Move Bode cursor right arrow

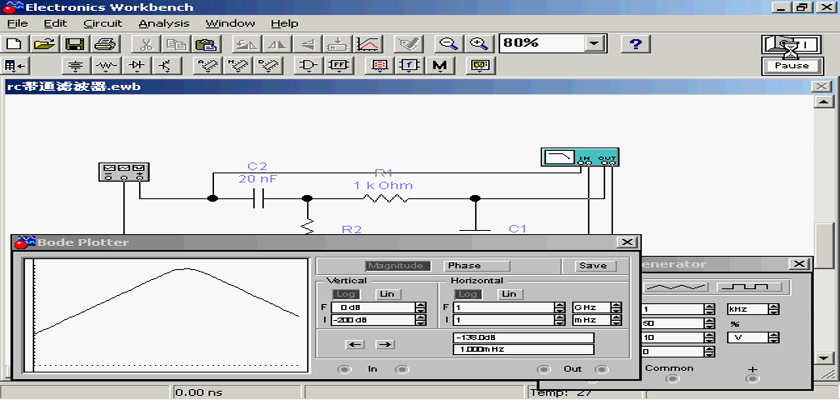click(385, 344)
